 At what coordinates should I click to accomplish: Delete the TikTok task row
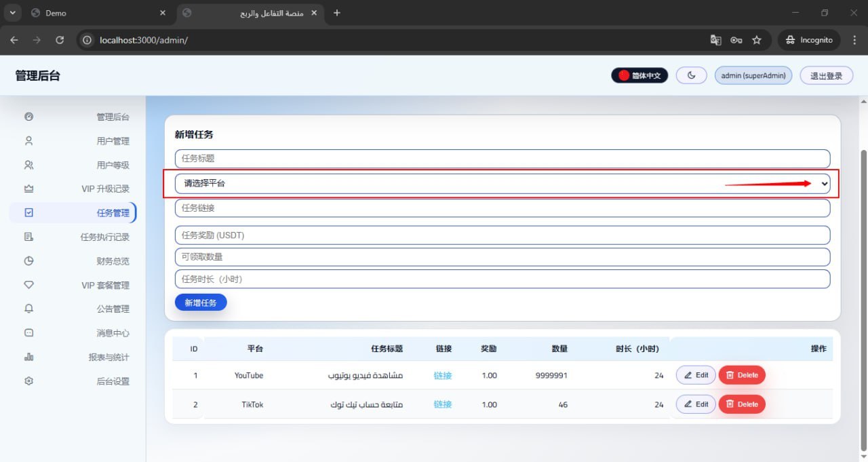click(741, 404)
